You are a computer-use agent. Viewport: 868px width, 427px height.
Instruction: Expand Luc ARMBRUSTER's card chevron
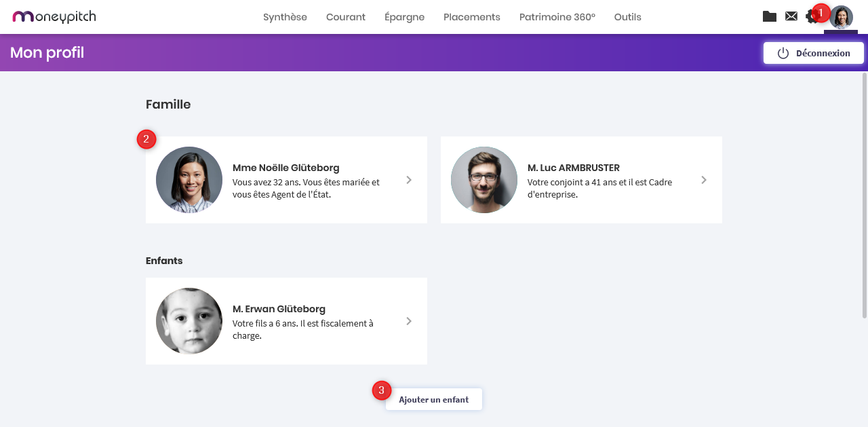[x=704, y=180]
